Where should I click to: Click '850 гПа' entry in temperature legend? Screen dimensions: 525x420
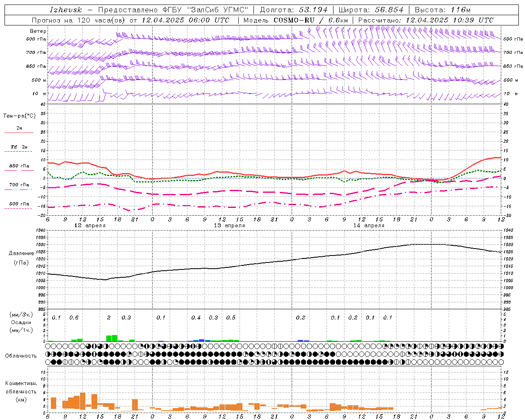click(x=19, y=166)
